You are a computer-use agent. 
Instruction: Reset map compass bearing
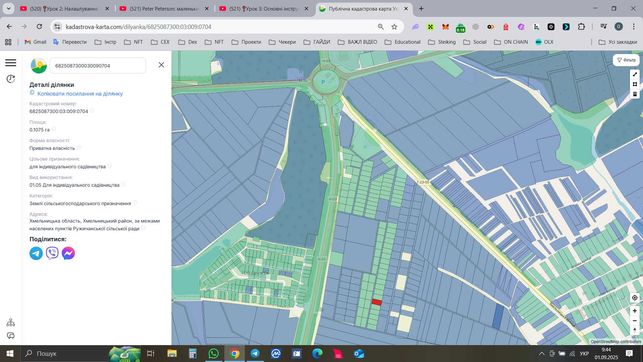point(634,330)
